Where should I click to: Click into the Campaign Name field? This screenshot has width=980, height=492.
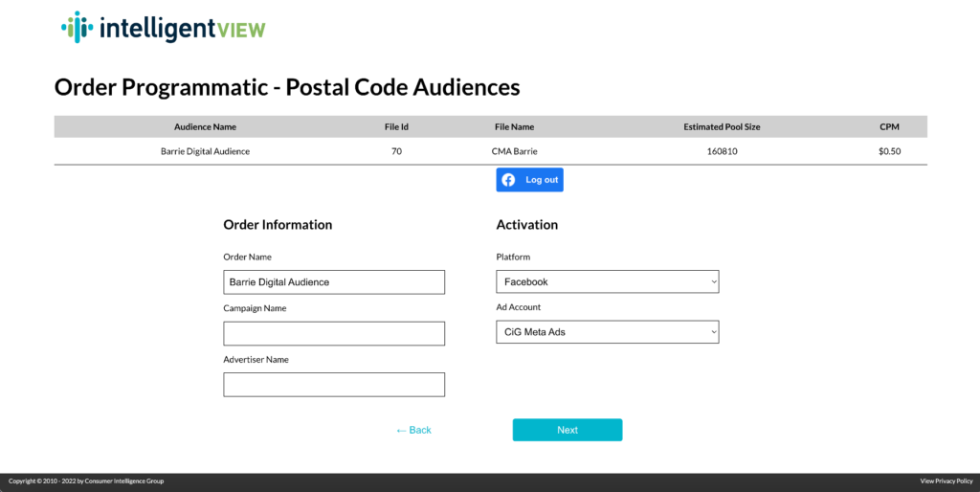point(334,334)
